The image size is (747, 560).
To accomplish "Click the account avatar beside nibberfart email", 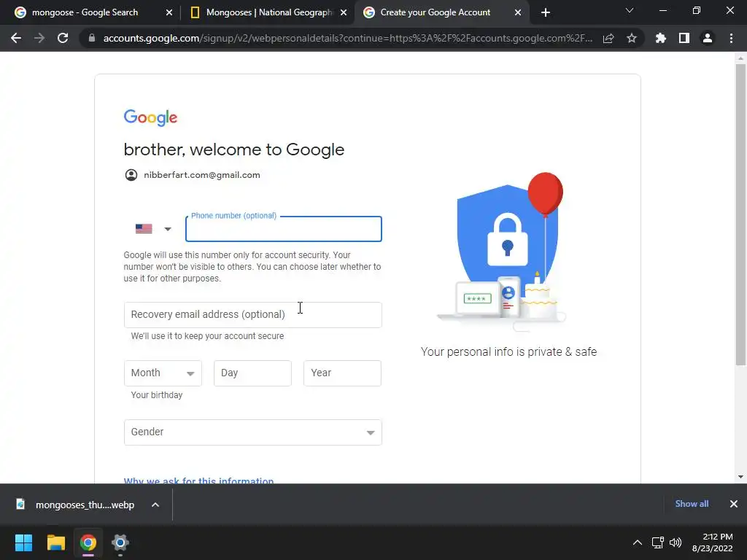I will click(131, 175).
